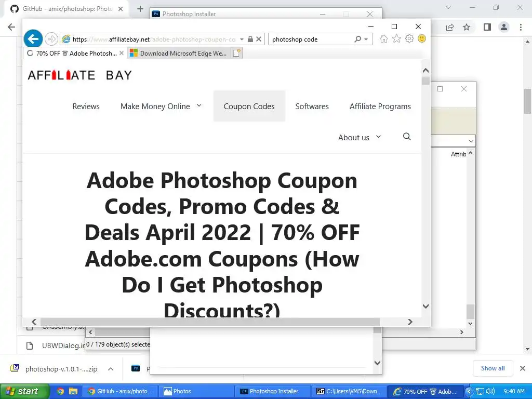Open the Chrome profile avatar icon
Viewport: 532px width, 399px height.
(x=504, y=27)
